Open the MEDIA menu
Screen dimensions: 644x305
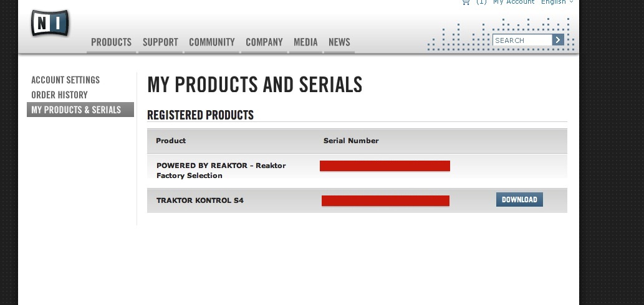(305, 42)
